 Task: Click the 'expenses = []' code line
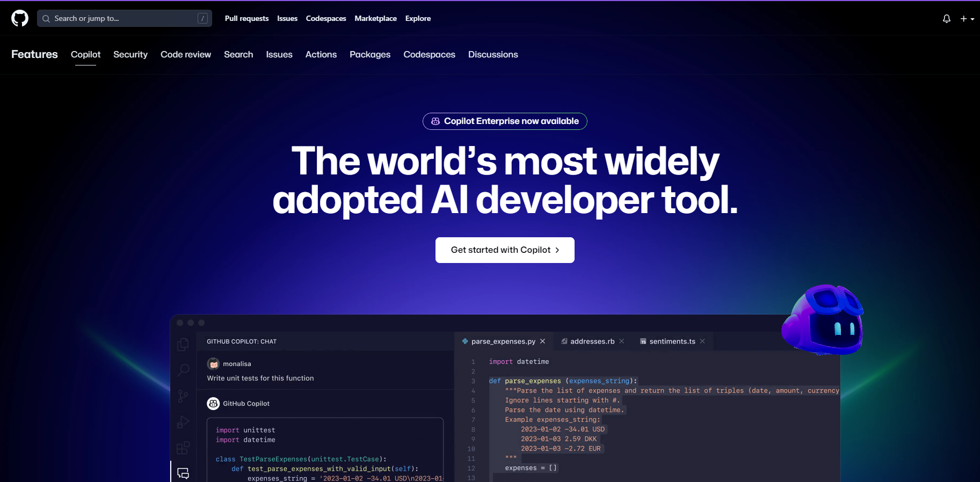pos(531,468)
